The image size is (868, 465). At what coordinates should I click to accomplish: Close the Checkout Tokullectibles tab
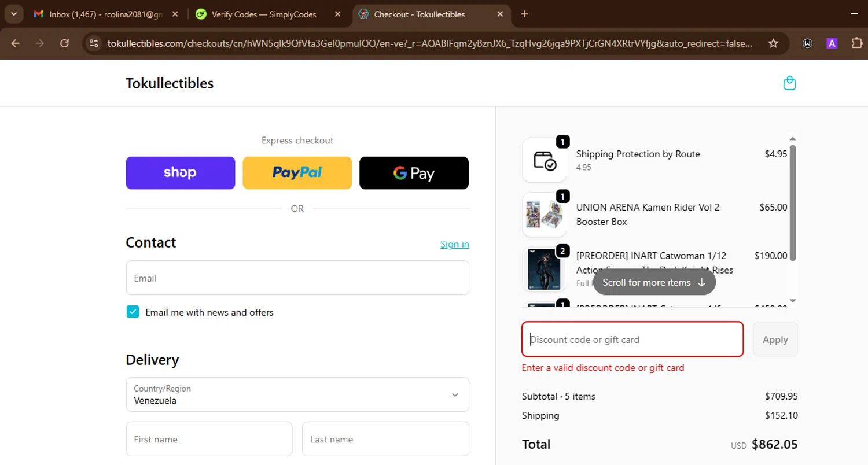[x=501, y=14]
